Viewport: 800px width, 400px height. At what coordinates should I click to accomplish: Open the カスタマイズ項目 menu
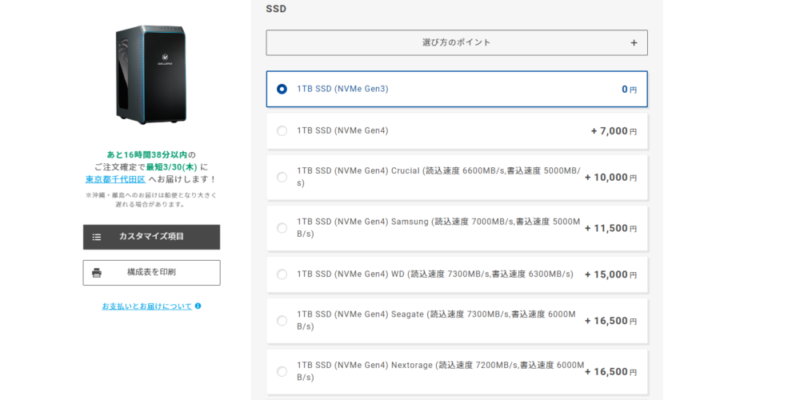coord(151,237)
